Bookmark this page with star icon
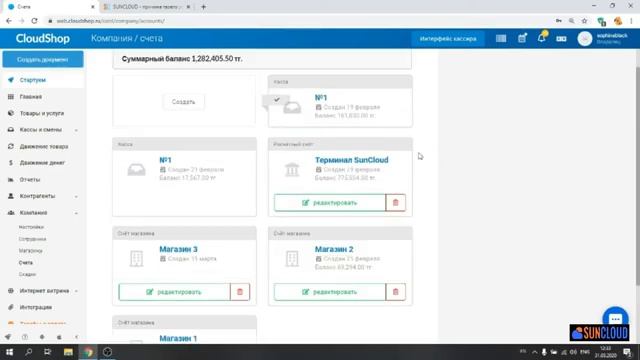The image size is (640, 360). [x=584, y=21]
